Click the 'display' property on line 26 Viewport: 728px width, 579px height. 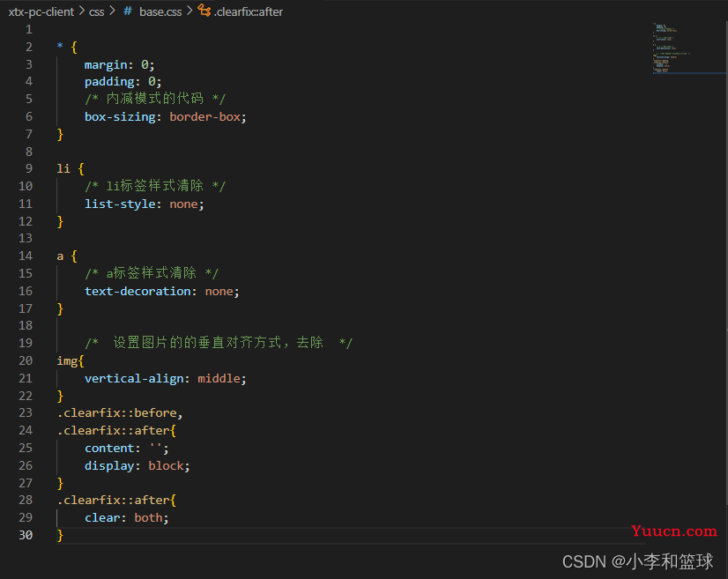coord(109,465)
